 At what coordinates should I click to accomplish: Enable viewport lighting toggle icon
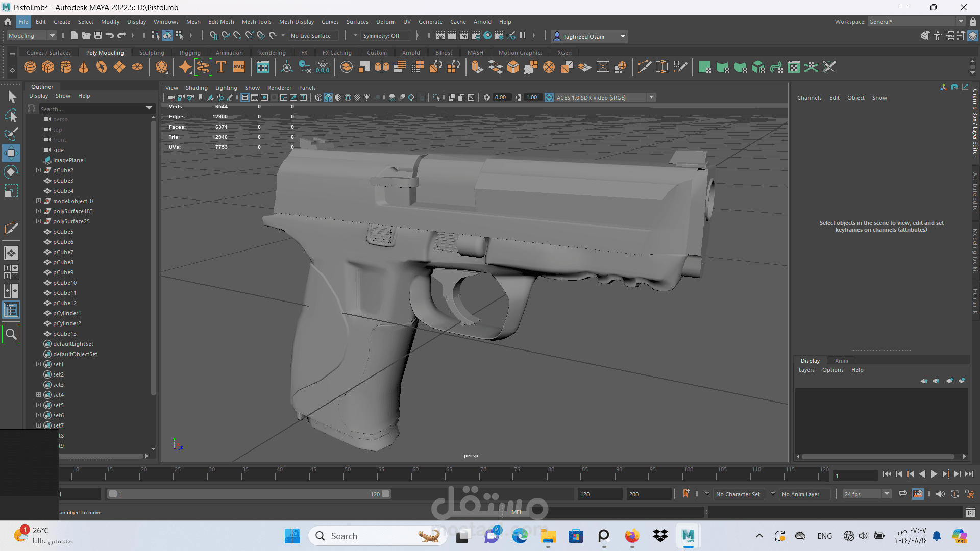click(x=367, y=97)
